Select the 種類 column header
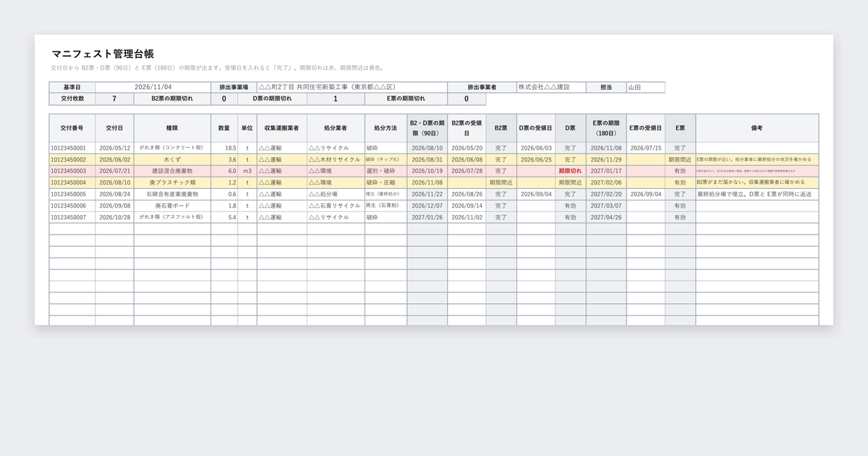This screenshot has height=456, width=868. click(172, 128)
